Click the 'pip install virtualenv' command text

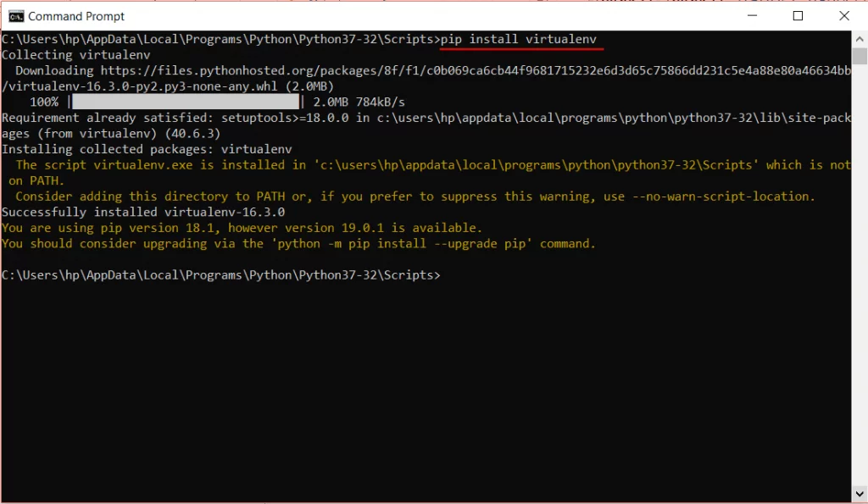tap(519, 39)
